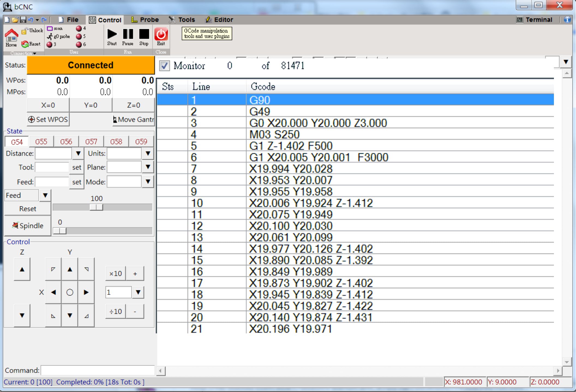The image size is (576, 392).
Task: Click the Command input field
Action: [98, 370]
